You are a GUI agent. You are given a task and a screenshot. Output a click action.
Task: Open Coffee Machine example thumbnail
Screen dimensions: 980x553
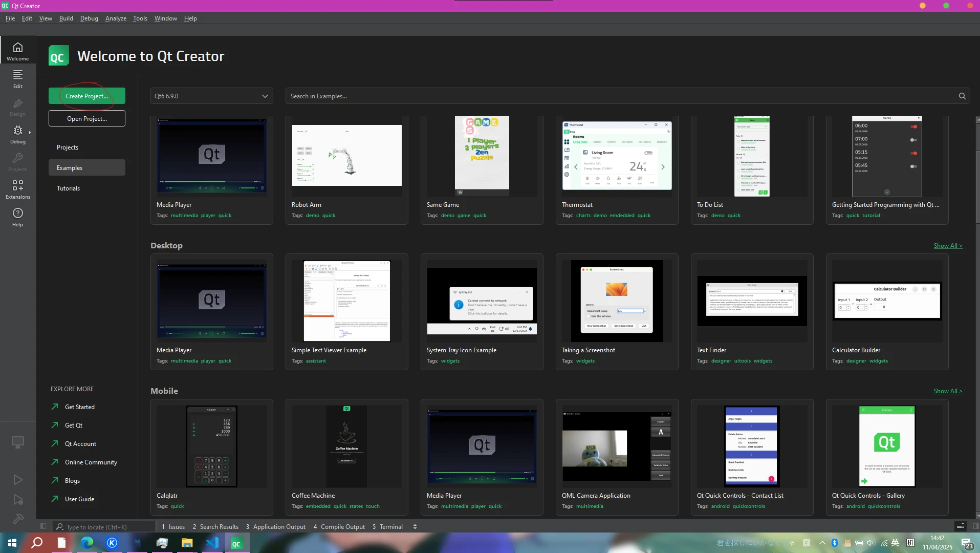tap(346, 446)
